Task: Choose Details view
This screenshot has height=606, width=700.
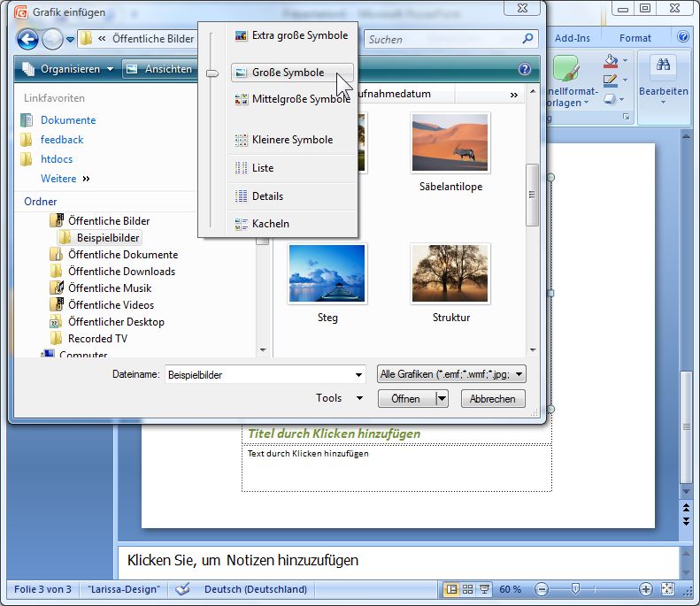Action: (x=292, y=196)
